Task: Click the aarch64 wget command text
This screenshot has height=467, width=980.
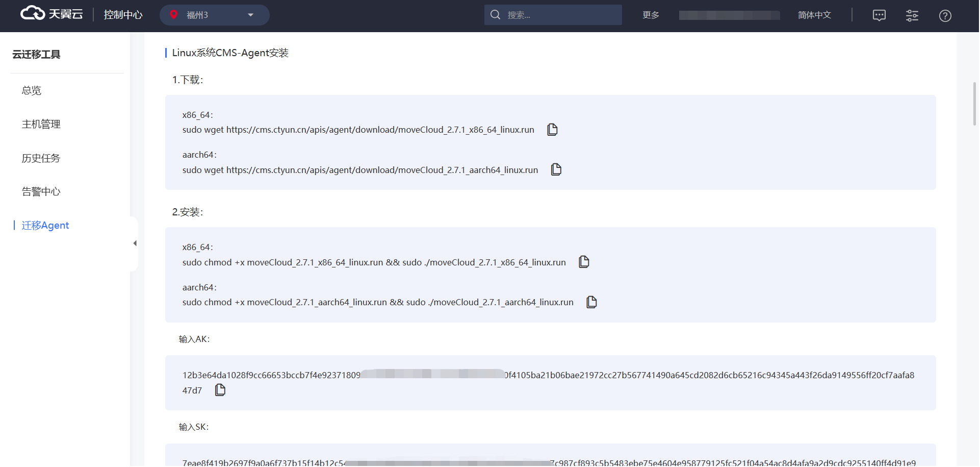Action: 360,170
